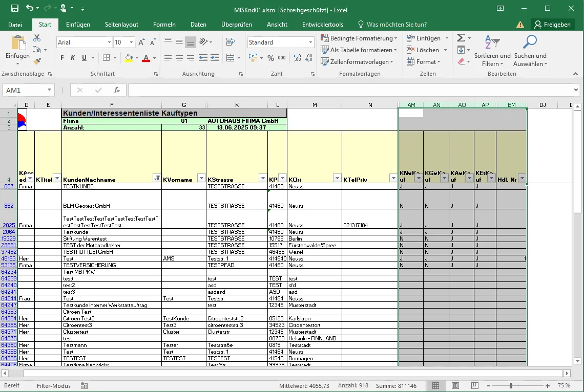This screenshot has width=584, height=392.
Task: Open Zellenformatvorlagen gallery
Action: click(x=357, y=62)
